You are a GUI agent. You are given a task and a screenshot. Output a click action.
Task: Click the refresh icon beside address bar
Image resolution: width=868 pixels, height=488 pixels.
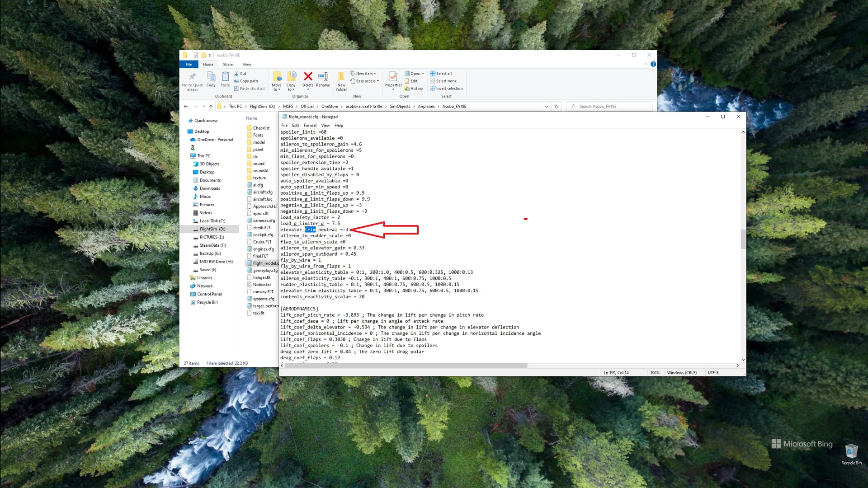pos(557,107)
